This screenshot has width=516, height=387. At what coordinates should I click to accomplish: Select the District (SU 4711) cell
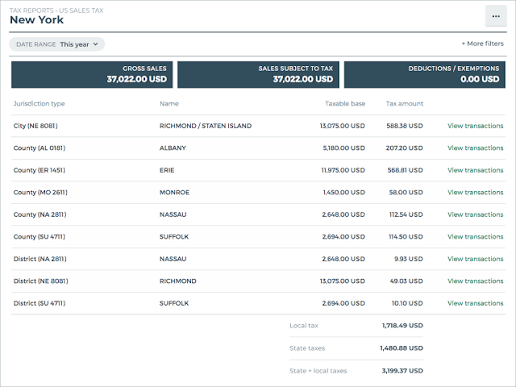39,303
